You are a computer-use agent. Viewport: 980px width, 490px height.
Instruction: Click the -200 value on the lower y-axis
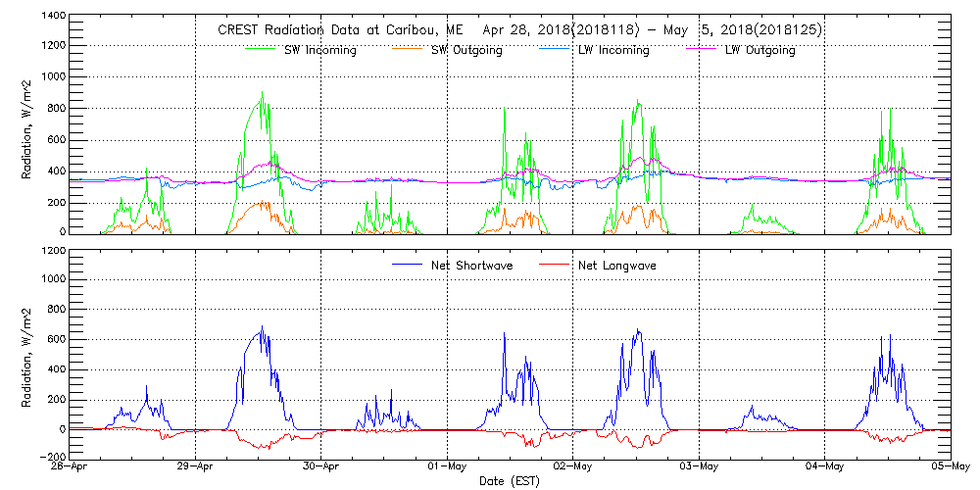[52, 458]
